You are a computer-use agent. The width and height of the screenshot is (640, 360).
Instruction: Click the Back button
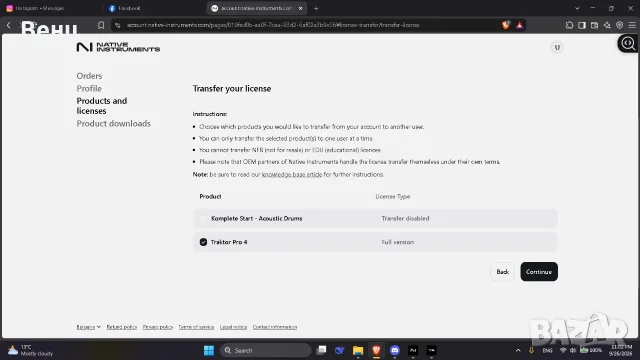click(x=502, y=272)
